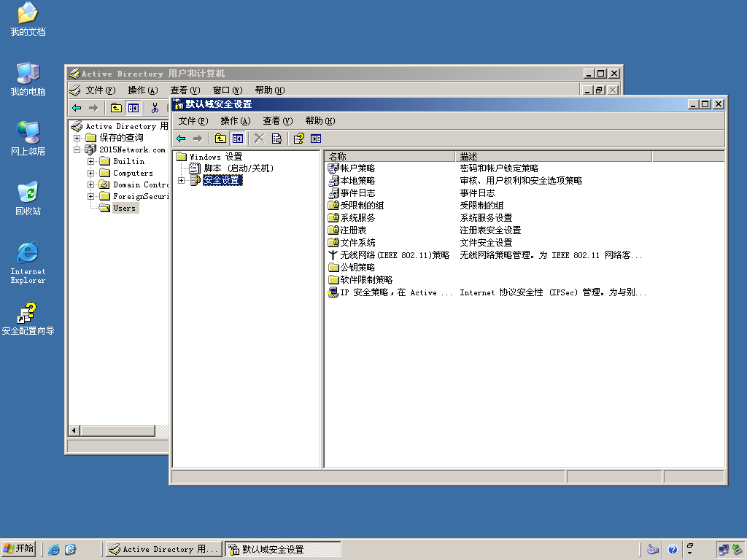Click the help tray icon in taskbar

tap(673, 550)
